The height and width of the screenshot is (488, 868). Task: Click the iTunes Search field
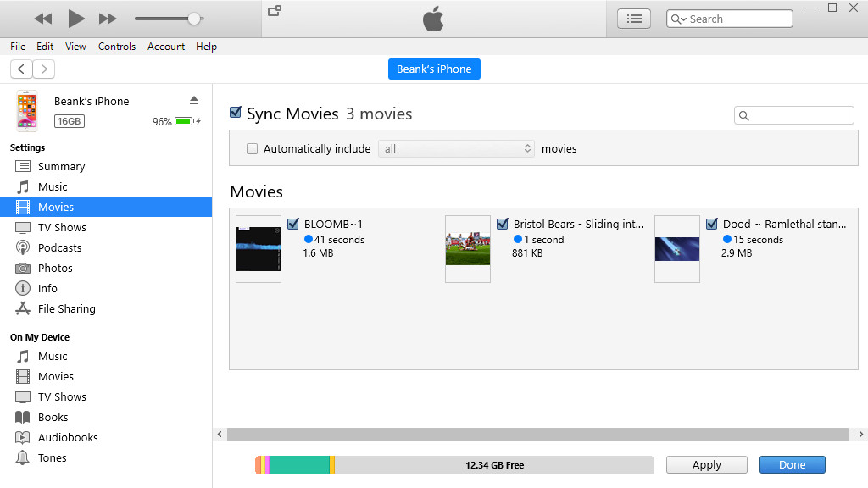730,19
